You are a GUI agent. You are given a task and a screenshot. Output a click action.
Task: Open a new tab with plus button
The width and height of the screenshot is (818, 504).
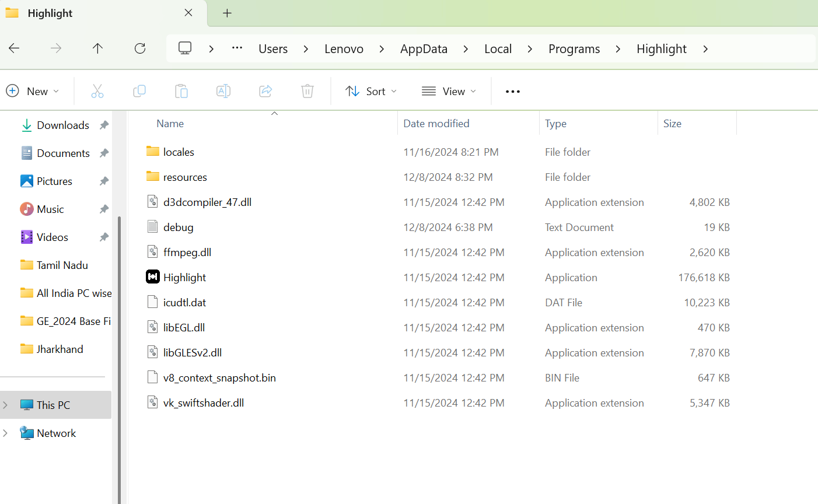click(228, 13)
